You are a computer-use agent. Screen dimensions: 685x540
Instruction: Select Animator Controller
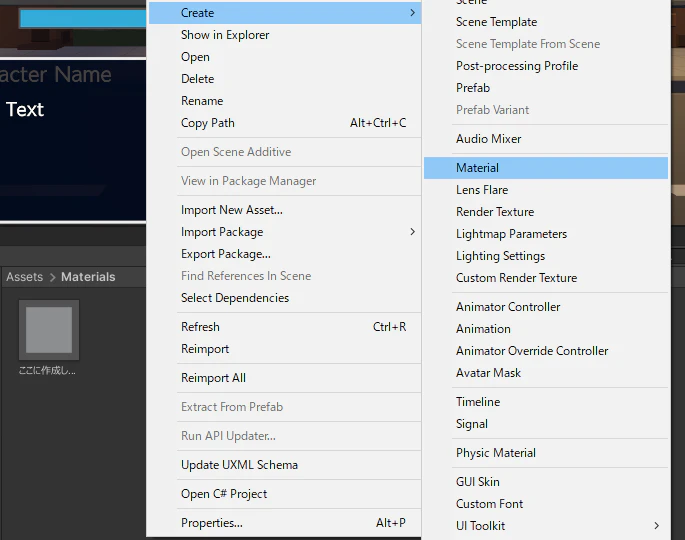tap(546, 307)
